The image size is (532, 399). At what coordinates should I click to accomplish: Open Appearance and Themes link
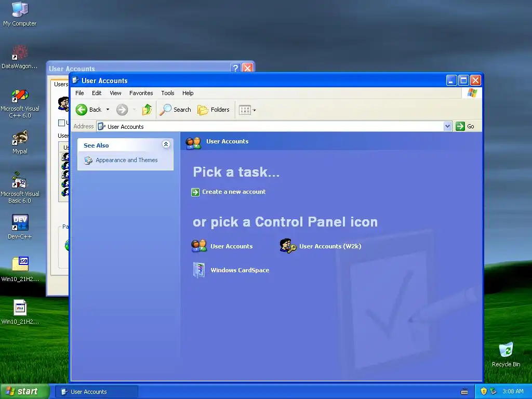pos(127,160)
